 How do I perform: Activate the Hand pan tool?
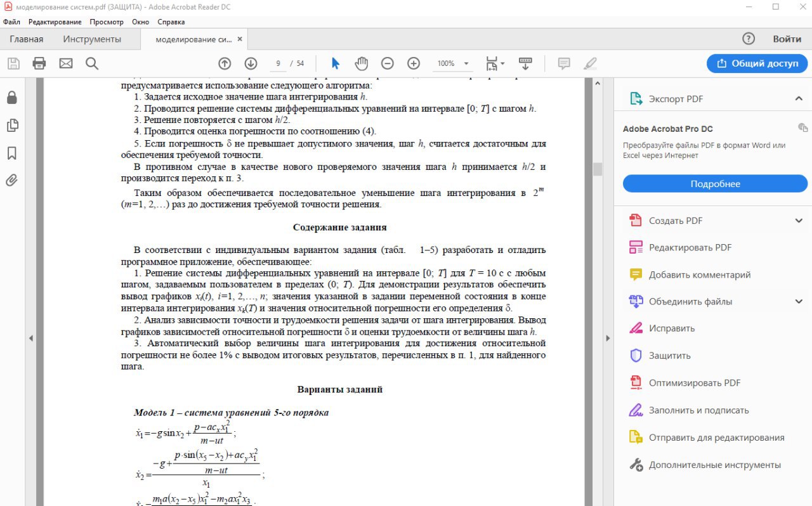point(362,63)
